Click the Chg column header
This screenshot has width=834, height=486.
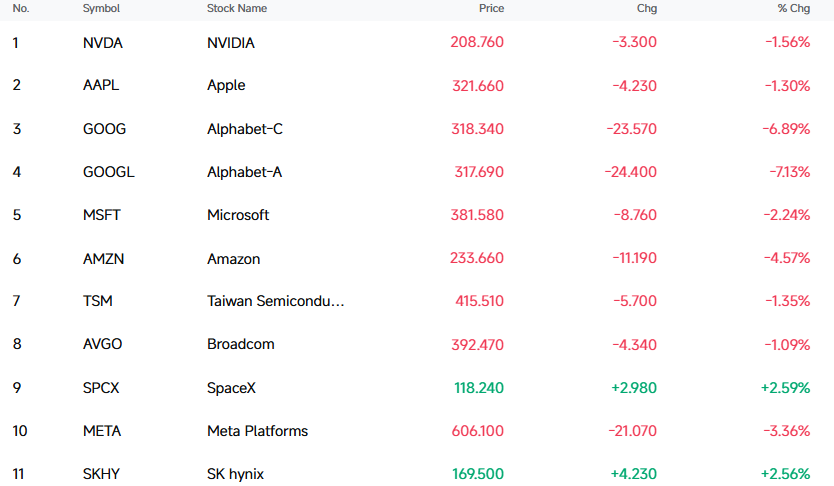point(647,9)
